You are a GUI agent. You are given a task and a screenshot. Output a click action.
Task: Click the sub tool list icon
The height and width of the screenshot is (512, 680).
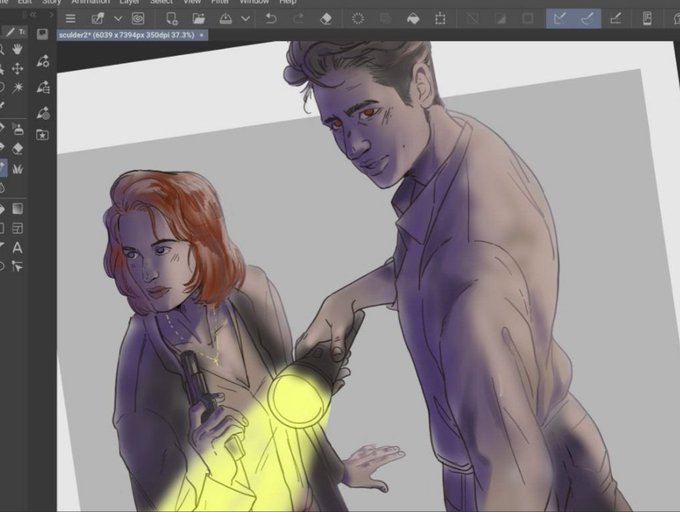coord(43,87)
